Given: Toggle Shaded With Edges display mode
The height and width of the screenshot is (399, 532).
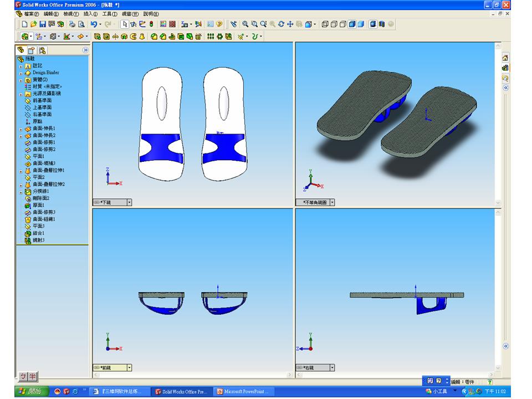Looking at the screenshot, I should pos(352,24).
